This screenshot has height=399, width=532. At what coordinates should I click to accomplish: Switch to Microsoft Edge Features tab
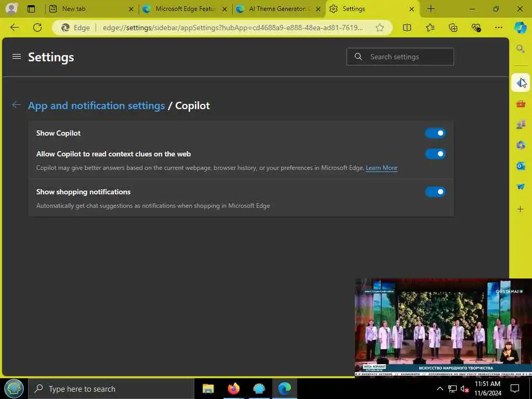tap(185, 9)
